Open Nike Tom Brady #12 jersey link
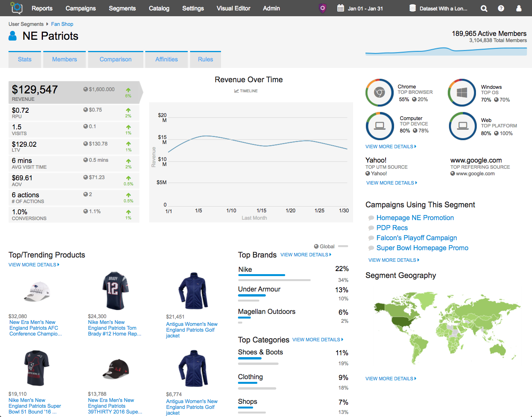Image resolution: width=532 pixels, height=417 pixels. (115, 328)
